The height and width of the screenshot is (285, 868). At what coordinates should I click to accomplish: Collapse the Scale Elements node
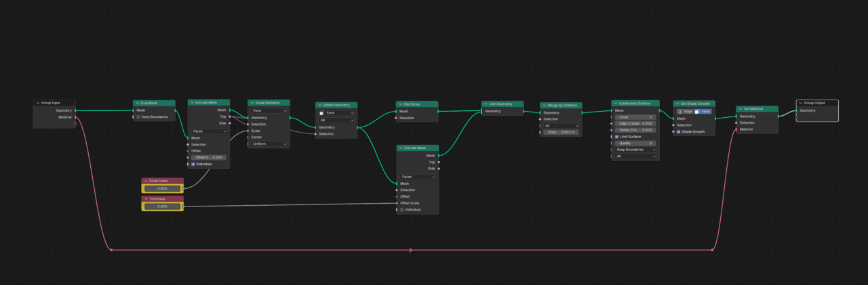point(251,103)
